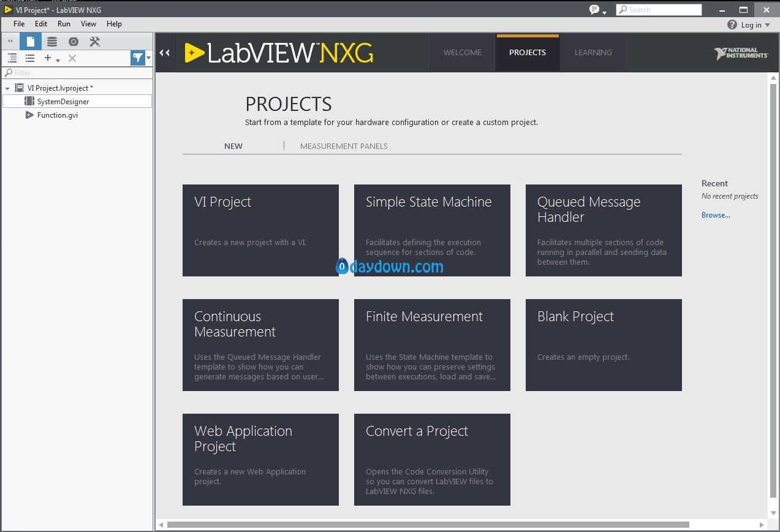Viewport: 780px width, 532px height.
Task: Click the question mark help icon
Action: [x=732, y=25]
